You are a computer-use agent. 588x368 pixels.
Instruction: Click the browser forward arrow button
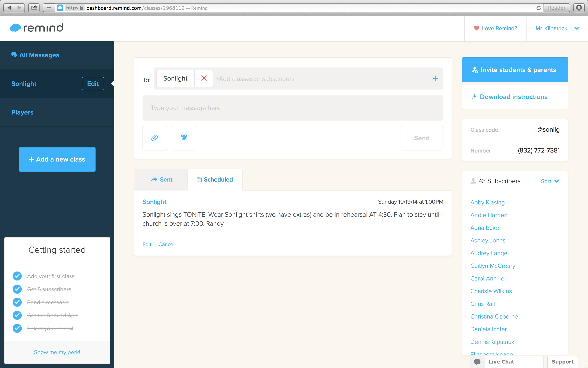pos(19,8)
